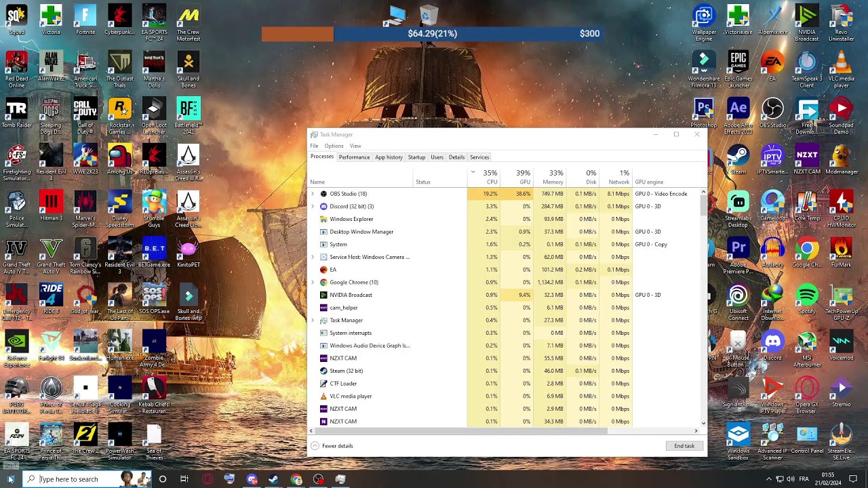Select the TeamSpeak 3 Client desktop icon
868x488 pixels.
[x=806, y=69]
